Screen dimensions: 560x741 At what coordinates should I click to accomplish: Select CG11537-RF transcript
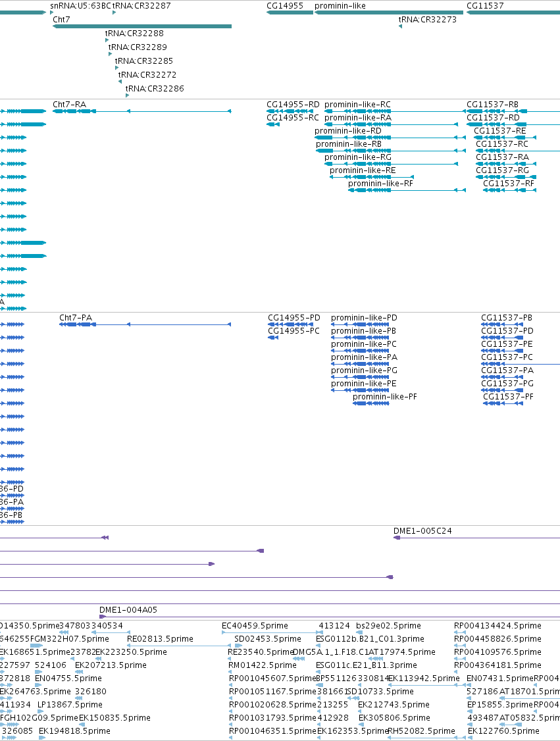tap(509, 184)
